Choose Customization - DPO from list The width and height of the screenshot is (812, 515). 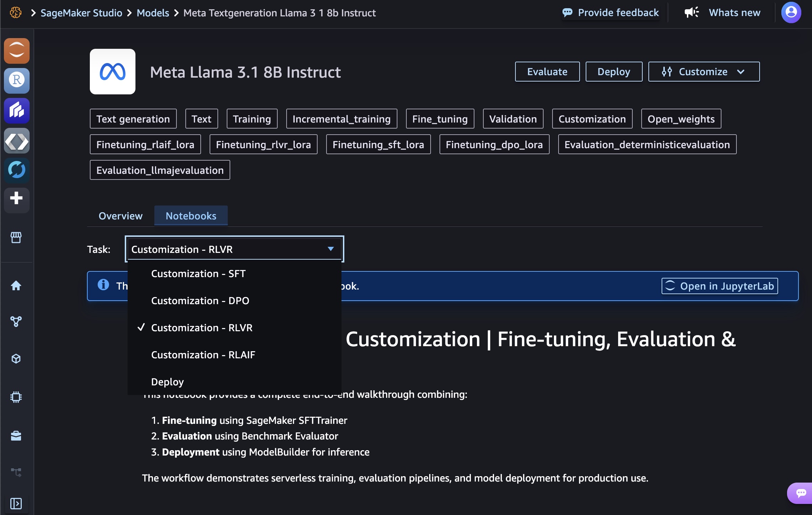tap(200, 301)
